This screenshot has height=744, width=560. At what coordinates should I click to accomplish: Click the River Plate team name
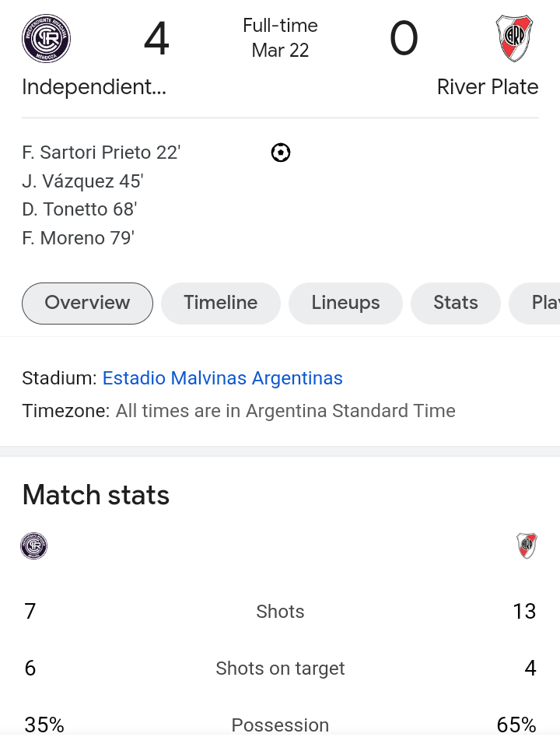coord(488,86)
